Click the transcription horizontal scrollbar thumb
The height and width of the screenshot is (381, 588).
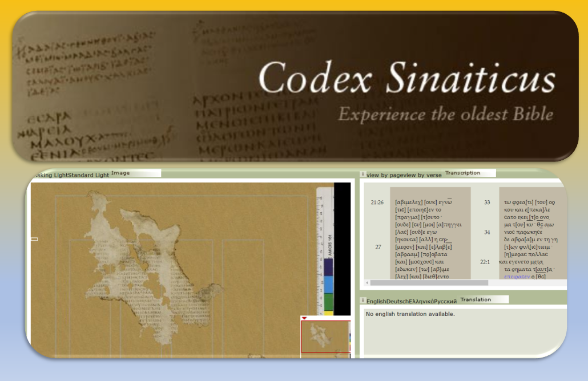[x=429, y=283]
